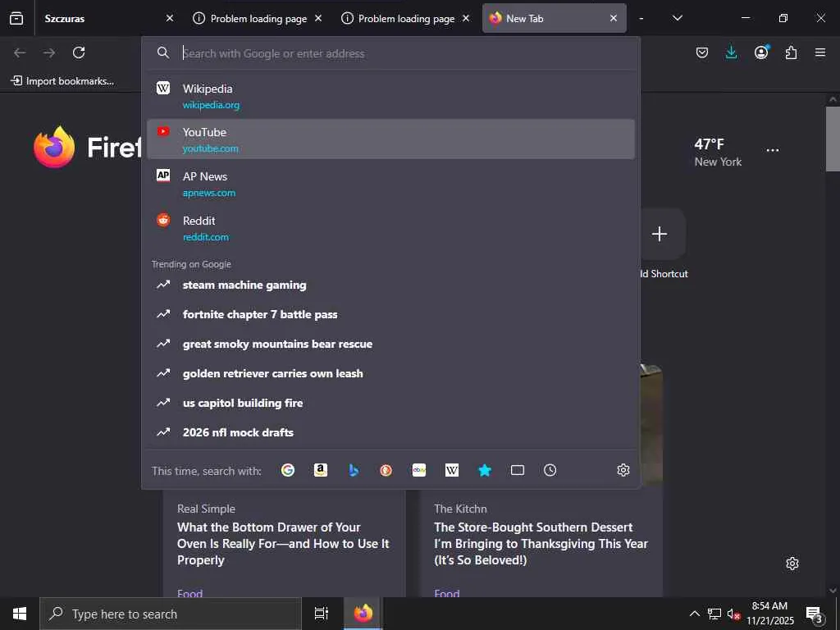Choose trending 'fortnite chapter 7 battle pass'
The width and height of the screenshot is (840, 630).
390,314
